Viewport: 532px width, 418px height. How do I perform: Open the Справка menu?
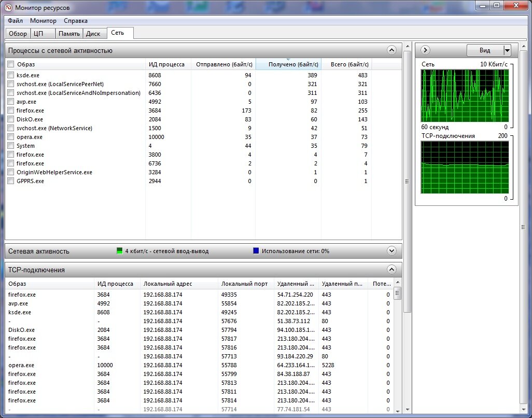point(75,21)
